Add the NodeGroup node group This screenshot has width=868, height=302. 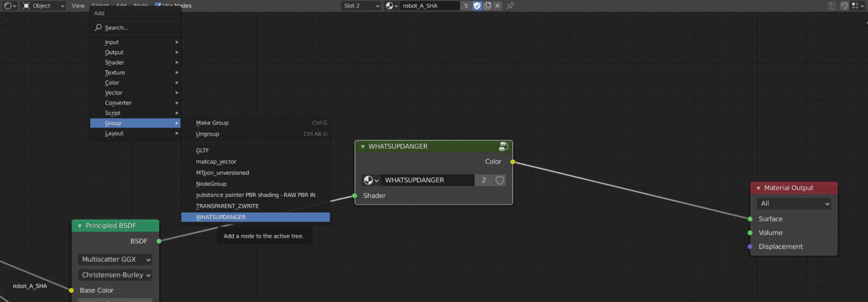[255, 184]
